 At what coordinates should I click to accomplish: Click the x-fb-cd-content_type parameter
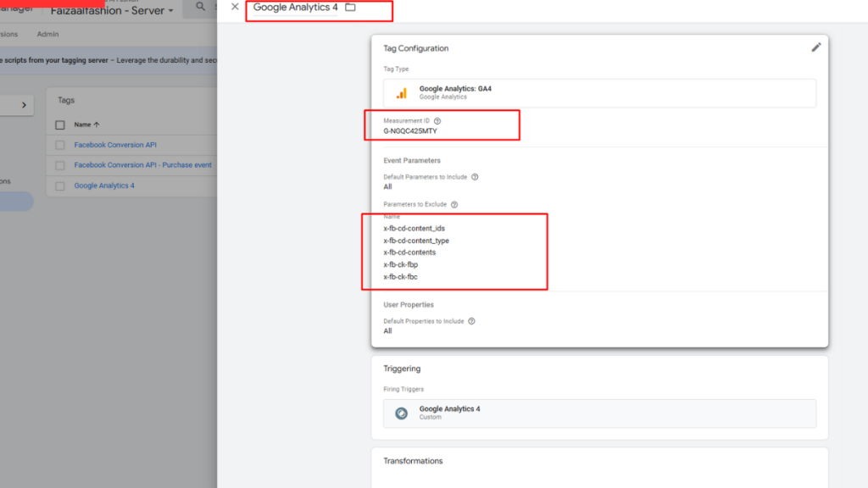pyautogui.click(x=416, y=241)
